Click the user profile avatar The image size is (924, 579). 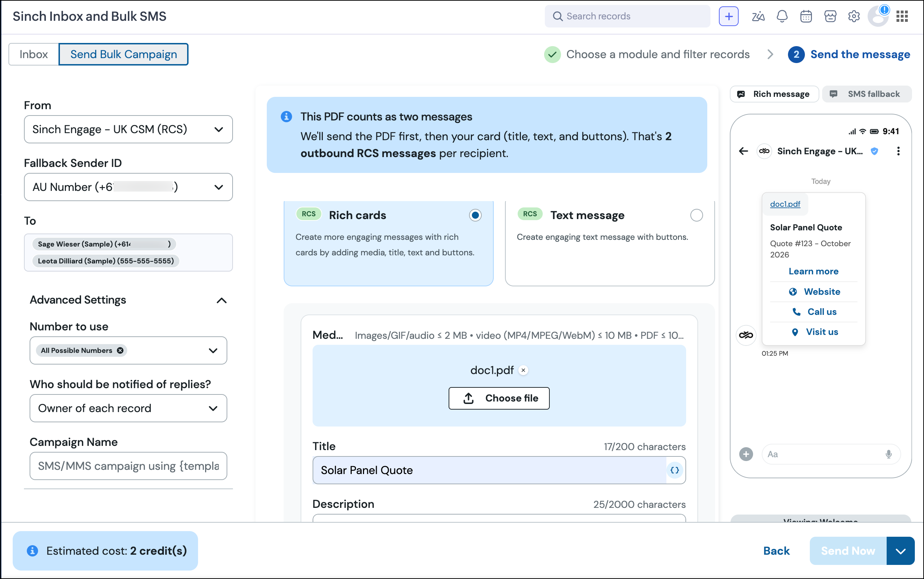[x=878, y=16]
